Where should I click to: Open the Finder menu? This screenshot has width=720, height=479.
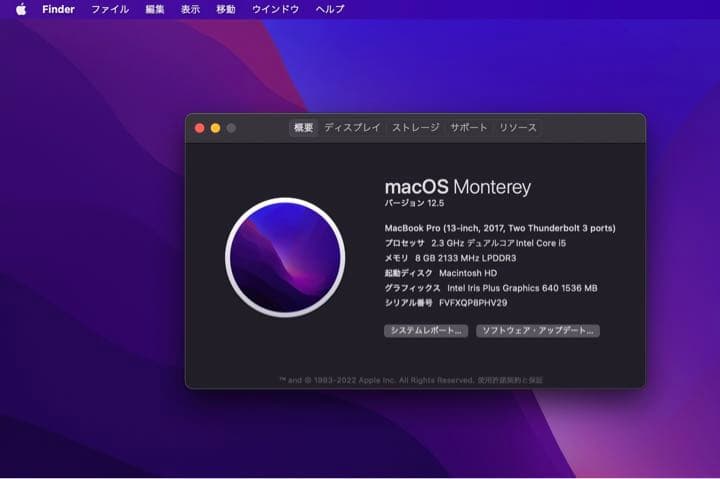tap(58, 9)
